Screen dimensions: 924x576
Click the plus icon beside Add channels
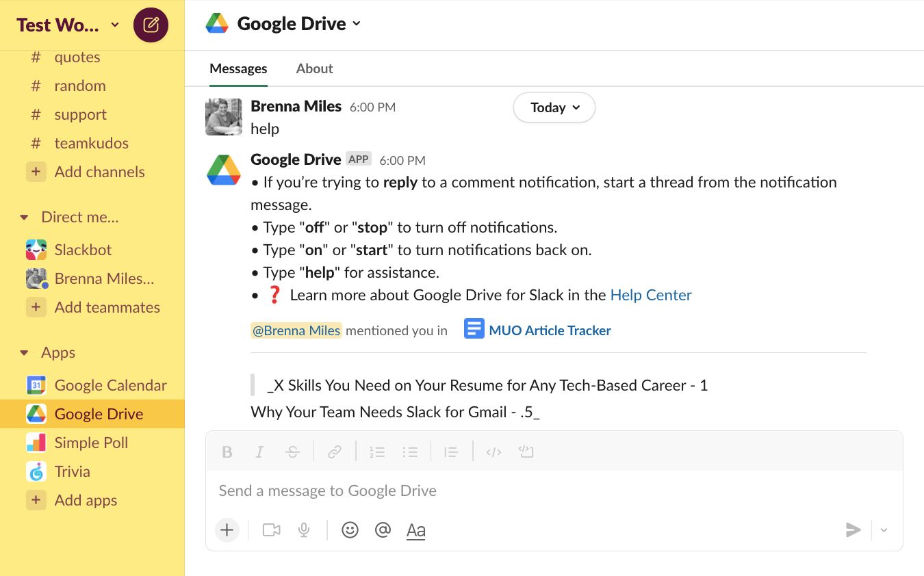(36, 172)
